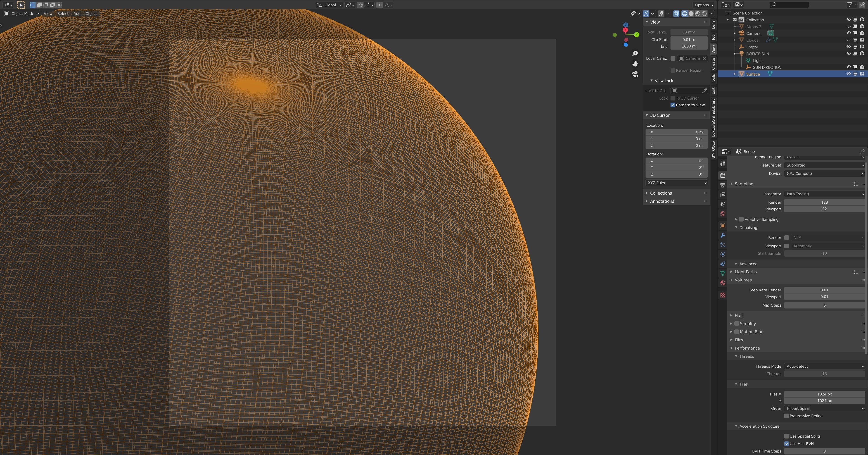Open Integrator Path Tracing dropdown
The image size is (868, 455).
click(825, 194)
